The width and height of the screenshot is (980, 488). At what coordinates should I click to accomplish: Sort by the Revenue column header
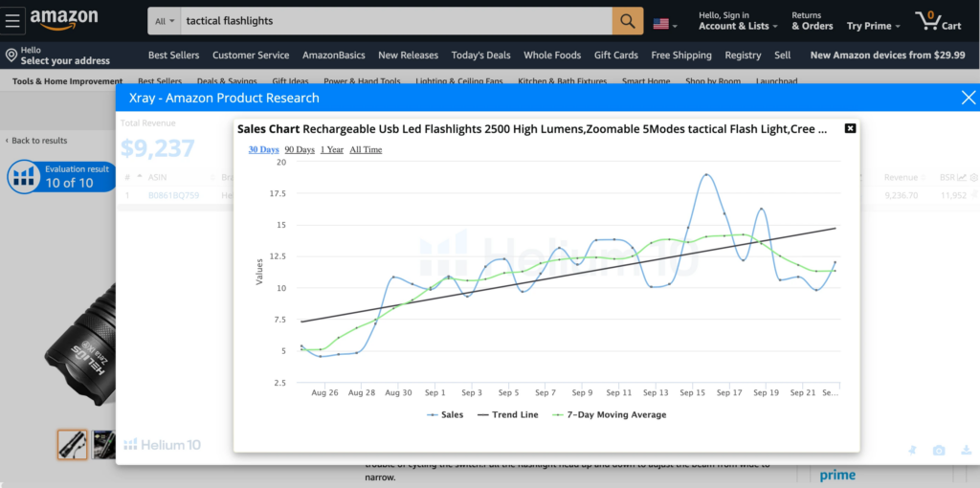click(x=901, y=177)
